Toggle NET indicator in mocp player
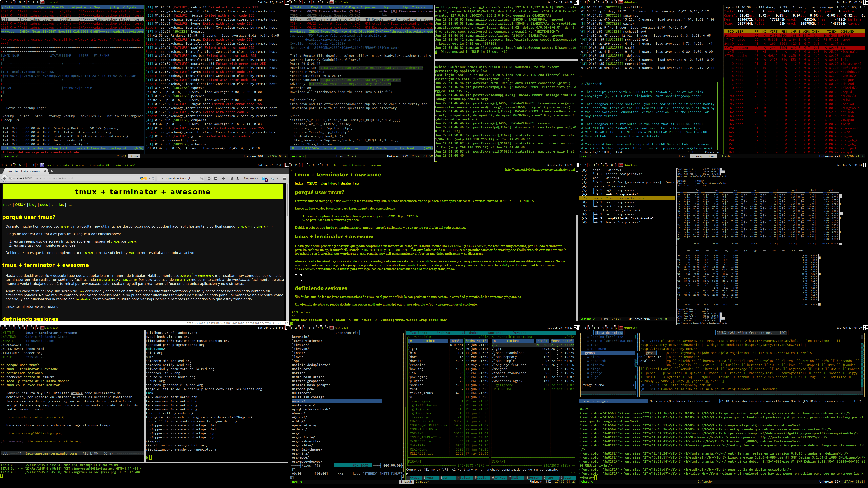The image size is (868, 488). [x=385, y=474]
